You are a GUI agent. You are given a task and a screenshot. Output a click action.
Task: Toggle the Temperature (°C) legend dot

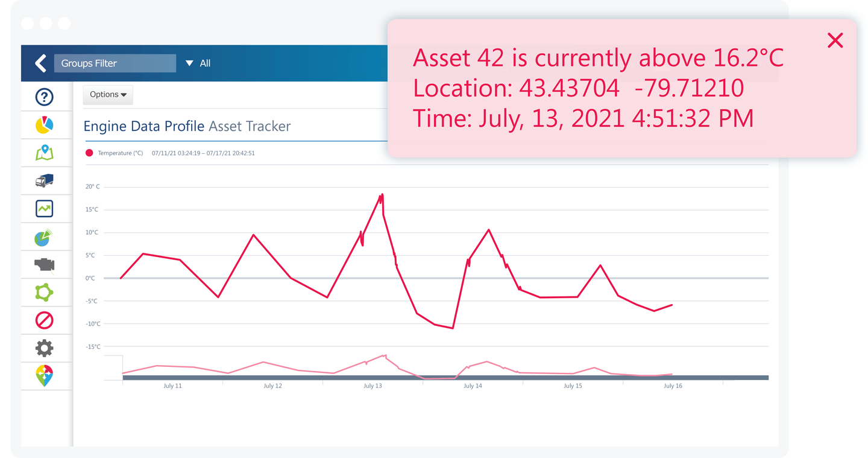pos(89,153)
